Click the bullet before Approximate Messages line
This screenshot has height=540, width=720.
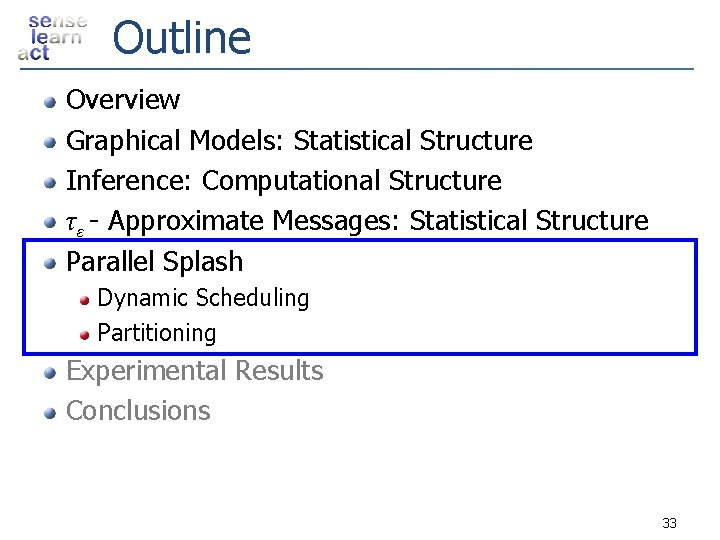tap(49, 222)
